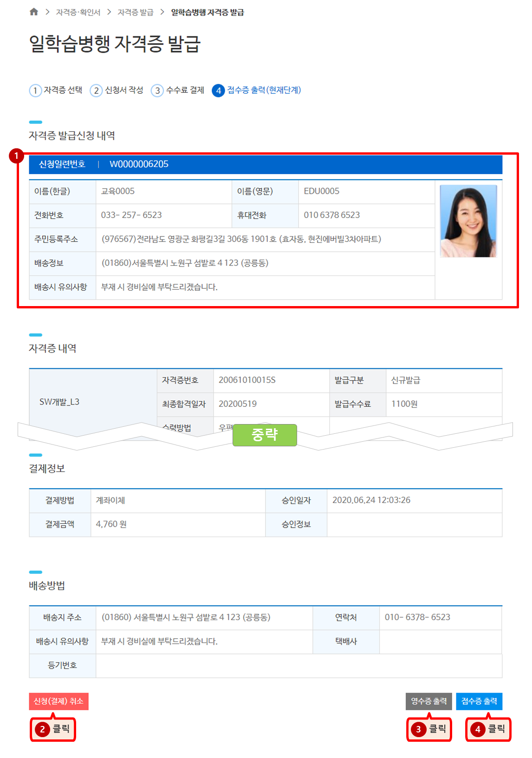The image size is (532, 758).
Task: Click the 신청(결제) 취소 button
Action: [58, 701]
